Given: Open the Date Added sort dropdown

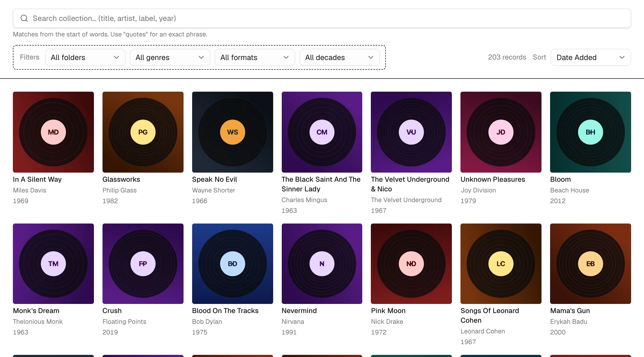Looking at the screenshot, I should pos(591,57).
